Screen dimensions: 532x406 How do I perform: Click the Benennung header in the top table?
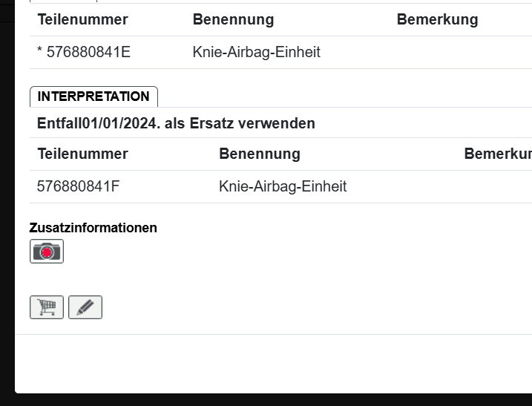233,20
